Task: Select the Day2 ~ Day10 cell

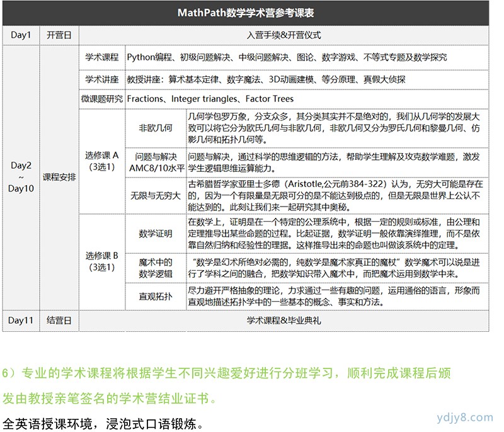Action: pyautogui.click(x=21, y=178)
